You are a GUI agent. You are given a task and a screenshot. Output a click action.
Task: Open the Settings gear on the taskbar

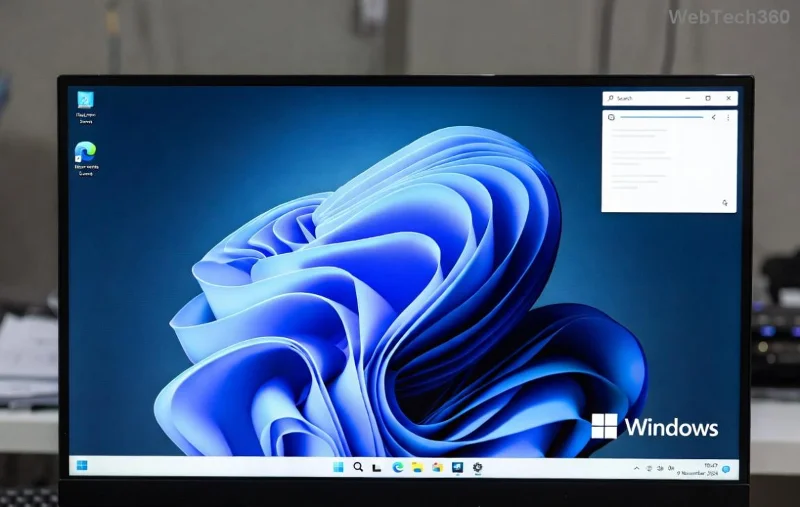pyautogui.click(x=478, y=467)
